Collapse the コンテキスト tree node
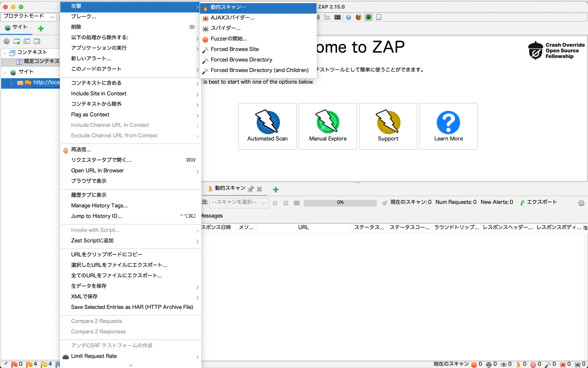Image resolution: width=588 pixels, height=368 pixels. click(5, 53)
